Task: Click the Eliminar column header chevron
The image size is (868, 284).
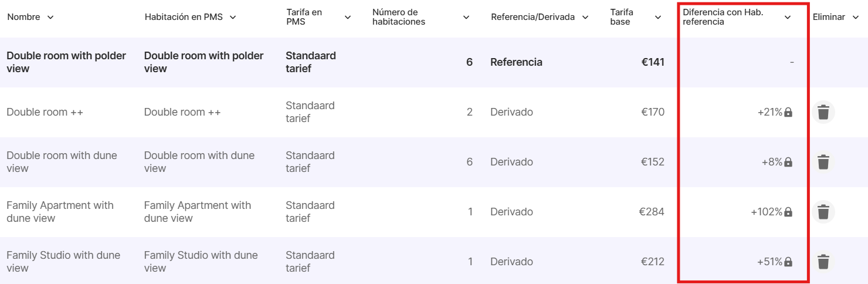Action: pos(856,18)
